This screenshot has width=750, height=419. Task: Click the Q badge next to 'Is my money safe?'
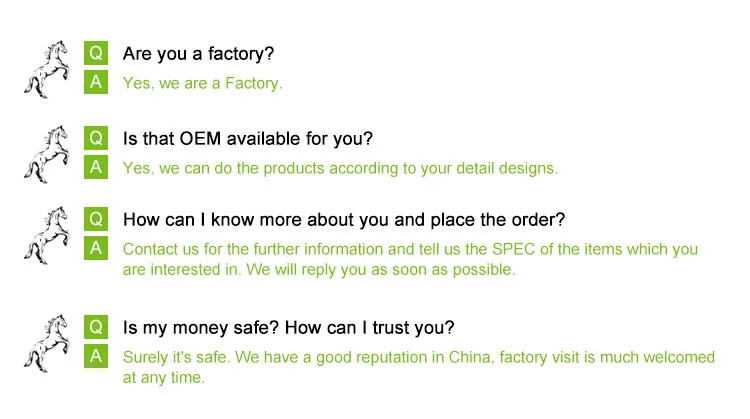pos(96,327)
